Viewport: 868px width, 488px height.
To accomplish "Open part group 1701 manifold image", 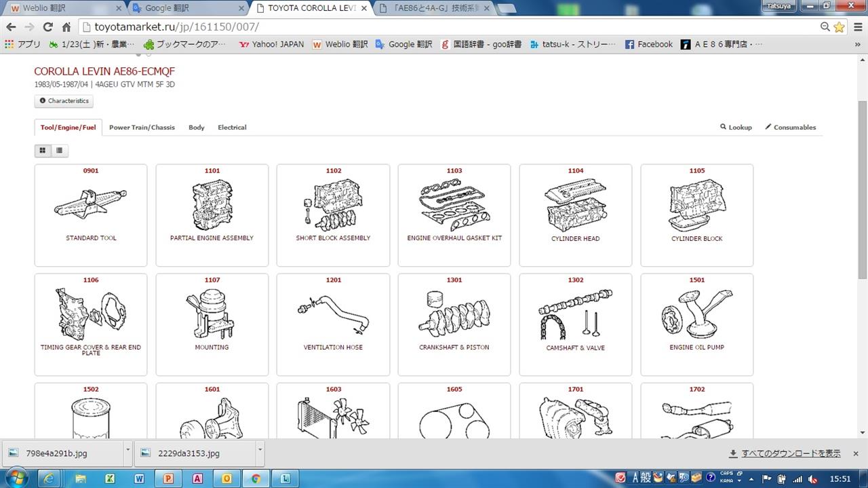I will [x=576, y=417].
